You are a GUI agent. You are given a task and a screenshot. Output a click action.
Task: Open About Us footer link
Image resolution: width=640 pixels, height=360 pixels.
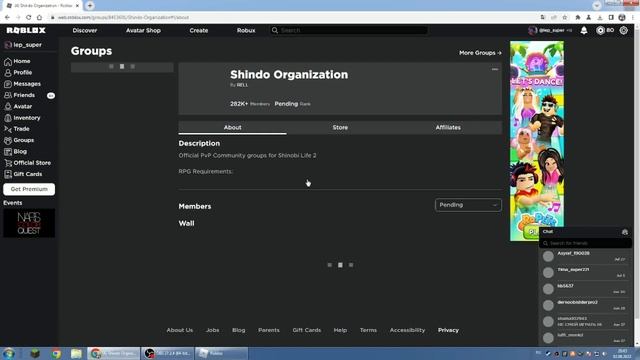(x=180, y=330)
